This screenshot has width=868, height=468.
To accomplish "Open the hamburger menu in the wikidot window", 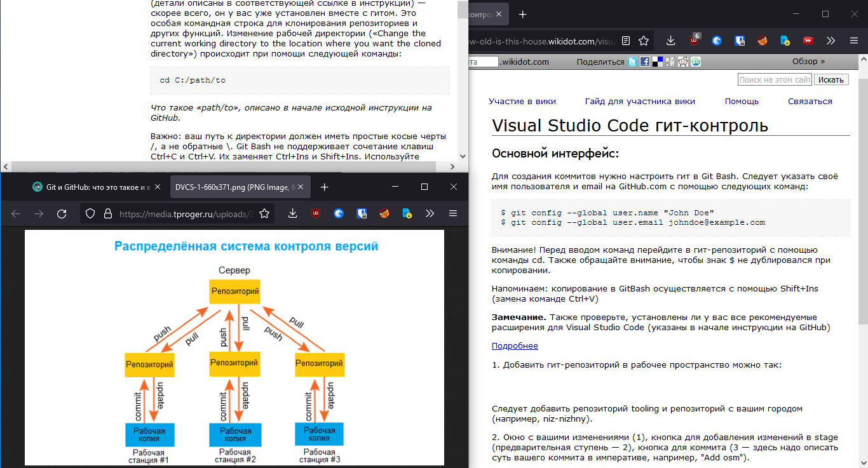I will 853,41.
